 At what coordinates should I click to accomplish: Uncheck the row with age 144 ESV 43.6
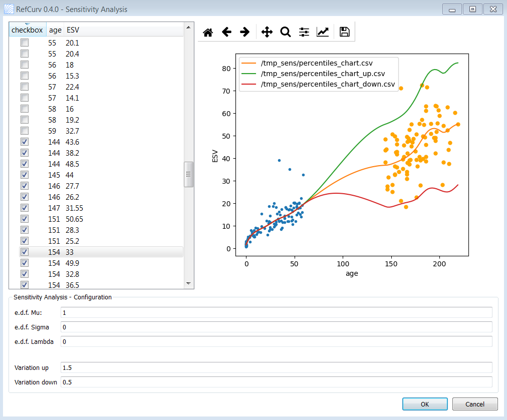pyautogui.click(x=25, y=142)
